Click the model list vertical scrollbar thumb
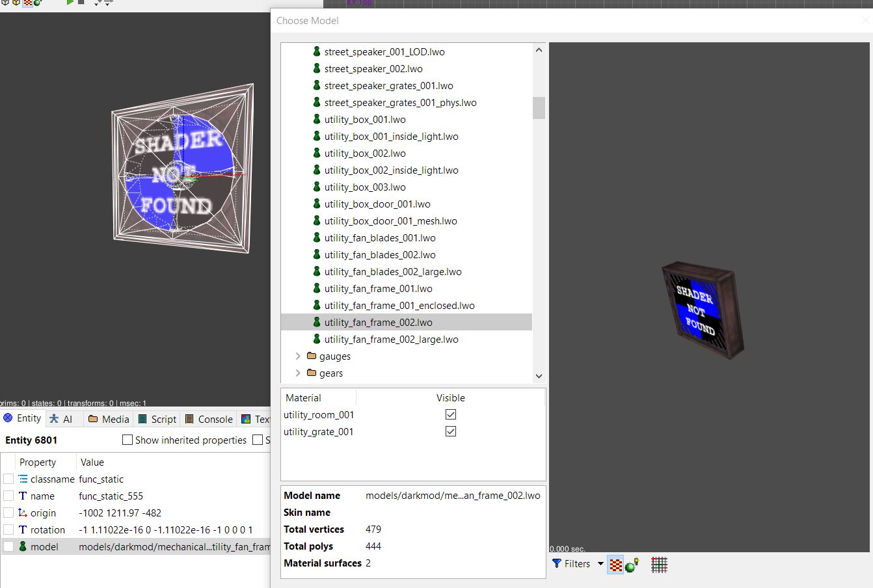The image size is (873, 588). [539, 108]
